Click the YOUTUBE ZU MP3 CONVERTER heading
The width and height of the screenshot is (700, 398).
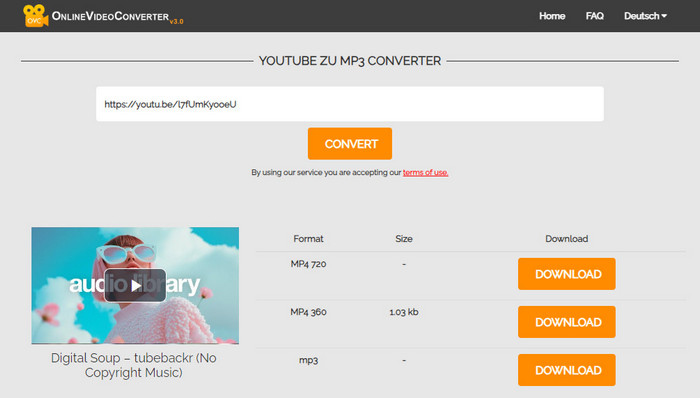pyautogui.click(x=350, y=61)
